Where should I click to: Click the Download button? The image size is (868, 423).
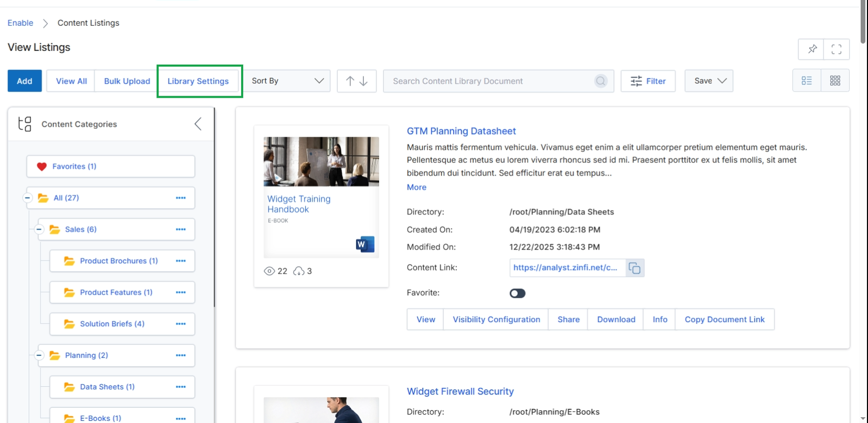click(616, 319)
